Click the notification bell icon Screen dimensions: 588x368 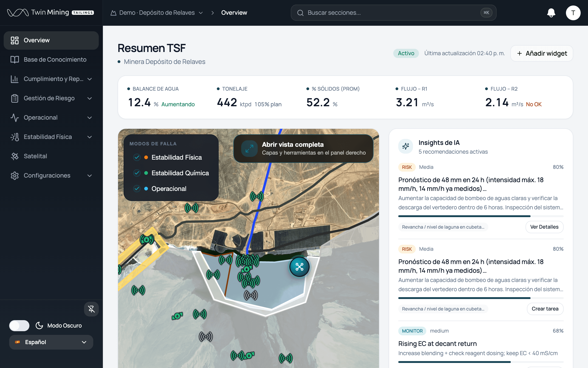[551, 13]
